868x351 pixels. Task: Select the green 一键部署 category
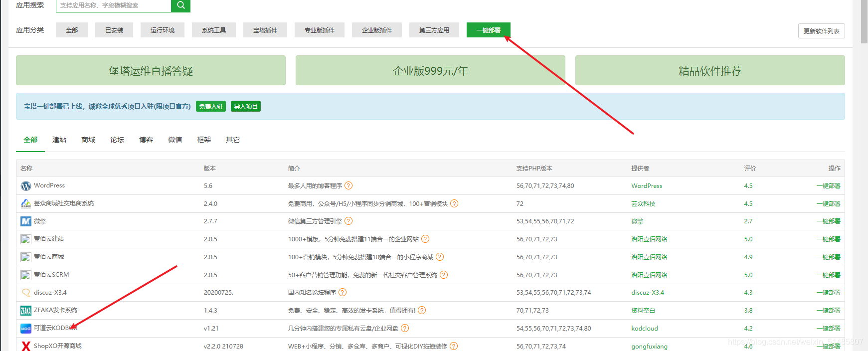(x=489, y=30)
